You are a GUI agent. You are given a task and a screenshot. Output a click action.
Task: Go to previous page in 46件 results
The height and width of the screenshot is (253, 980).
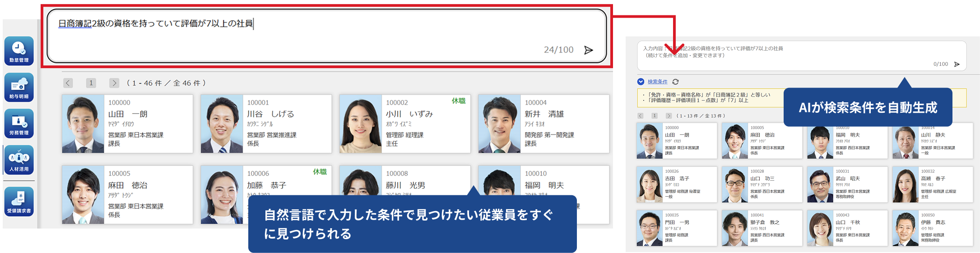(68, 83)
